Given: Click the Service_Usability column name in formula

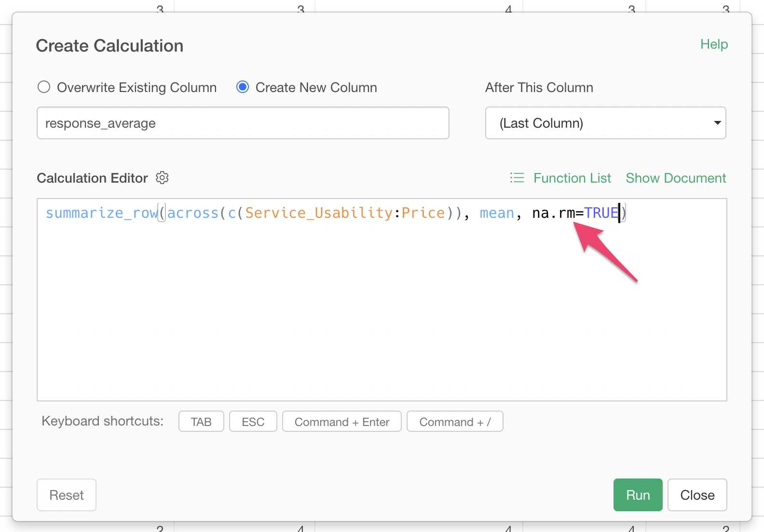Looking at the screenshot, I should 318,213.
